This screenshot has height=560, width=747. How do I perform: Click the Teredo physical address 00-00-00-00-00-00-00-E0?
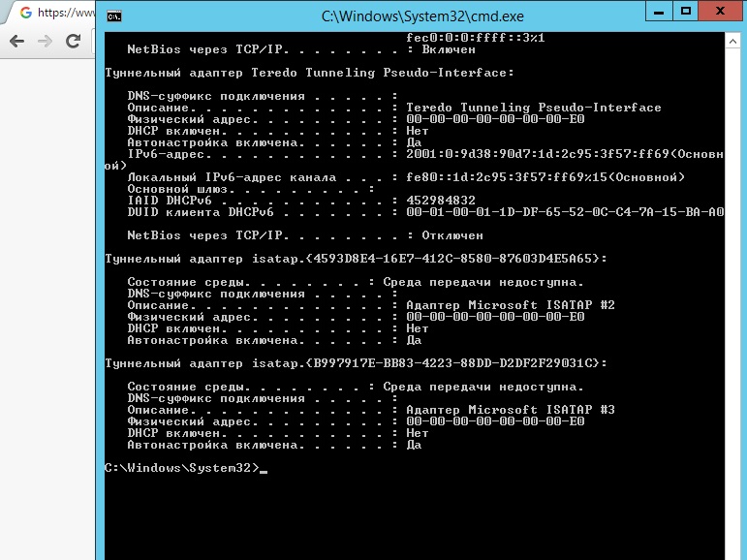coord(495,119)
